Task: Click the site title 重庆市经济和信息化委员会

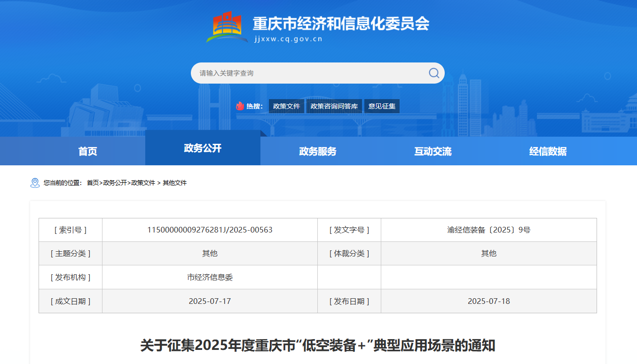Action: coord(341,23)
